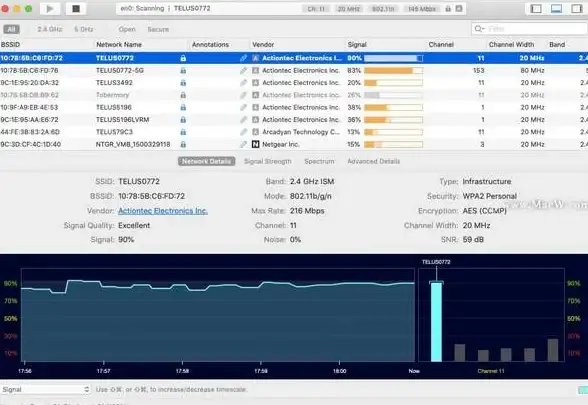Select the All filter
This screenshot has width=588, height=405.
[x=11, y=29]
